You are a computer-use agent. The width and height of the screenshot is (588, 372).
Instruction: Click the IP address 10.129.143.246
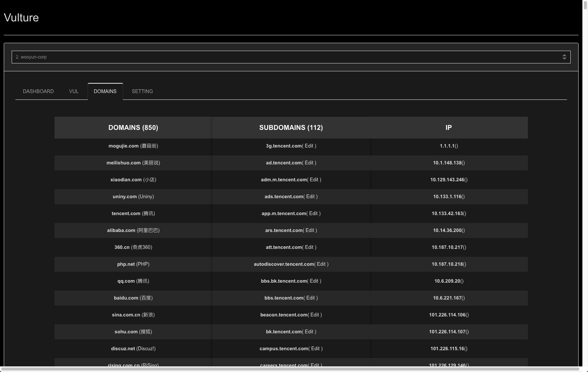[447, 180]
